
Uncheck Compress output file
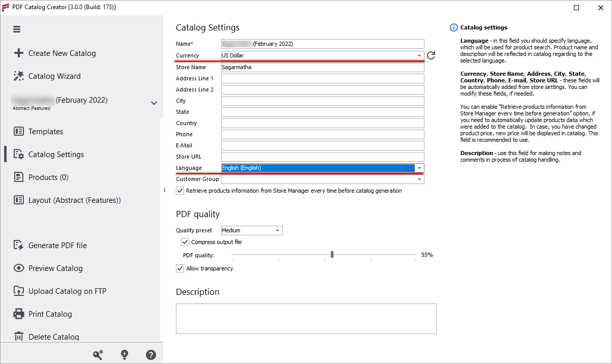[185, 242]
